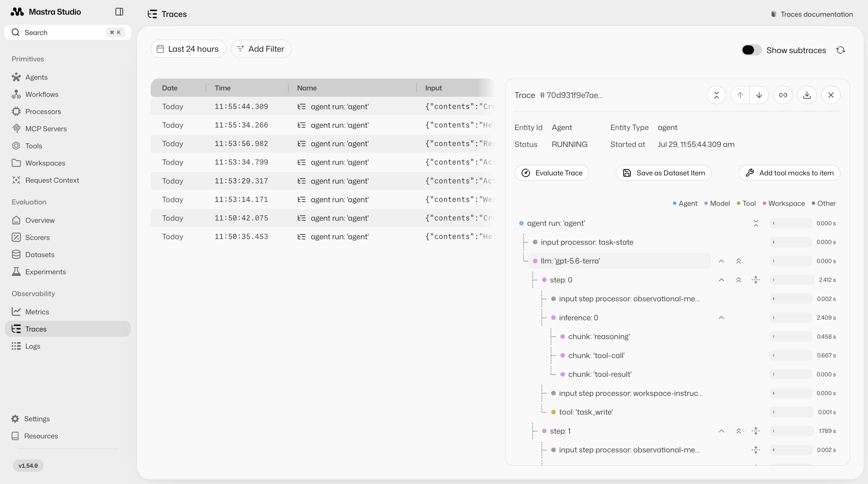Viewport: 868px width, 484px height.
Task: Open trace row at 11:53:56.982
Action: pos(323,144)
